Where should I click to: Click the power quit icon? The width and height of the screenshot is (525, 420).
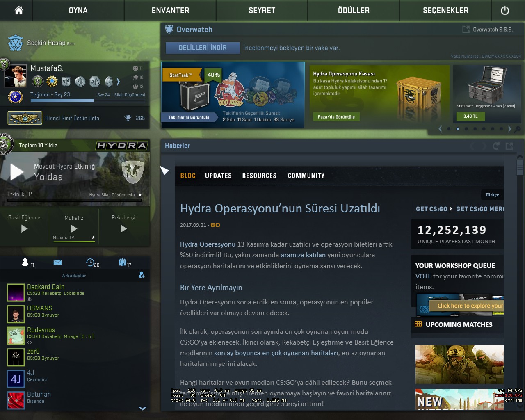point(505,10)
